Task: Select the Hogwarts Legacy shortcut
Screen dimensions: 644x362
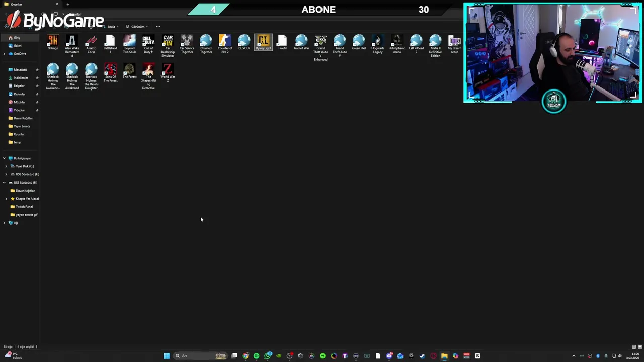Action: pos(378,44)
